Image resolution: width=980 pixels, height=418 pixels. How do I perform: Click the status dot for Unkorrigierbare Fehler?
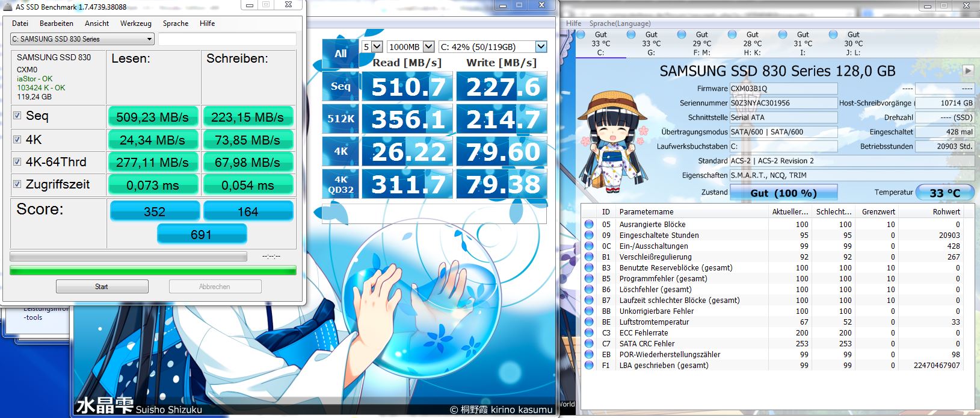coord(589,311)
